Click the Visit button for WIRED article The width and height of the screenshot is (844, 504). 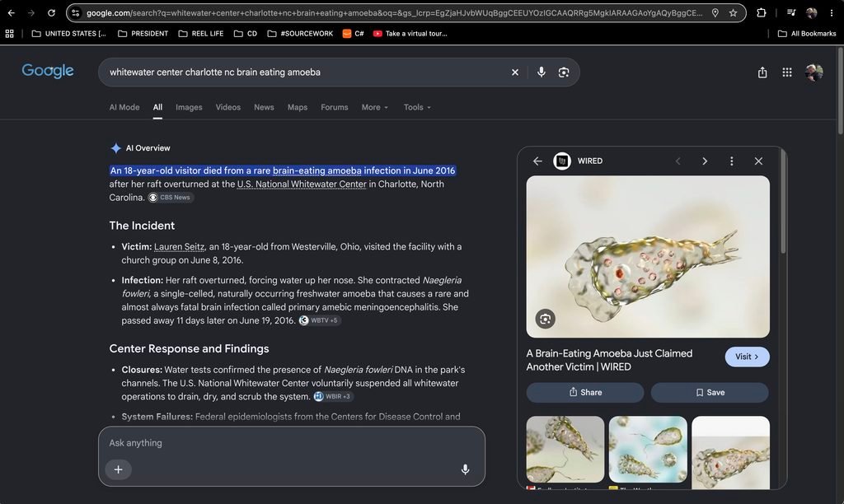747,357
